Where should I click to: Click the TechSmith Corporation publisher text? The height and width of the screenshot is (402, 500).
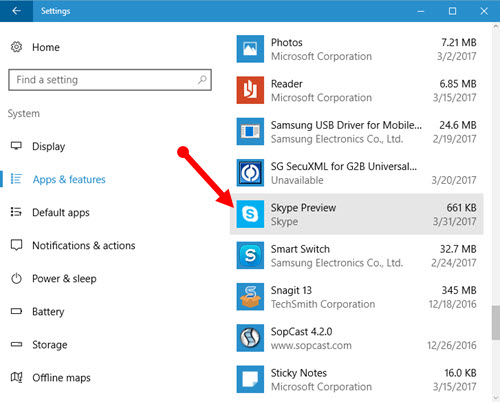pos(323,304)
